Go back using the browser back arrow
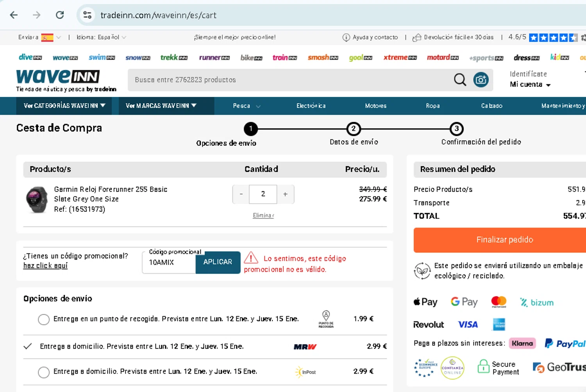Viewport: 586px width, 392px height. tap(14, 15)
